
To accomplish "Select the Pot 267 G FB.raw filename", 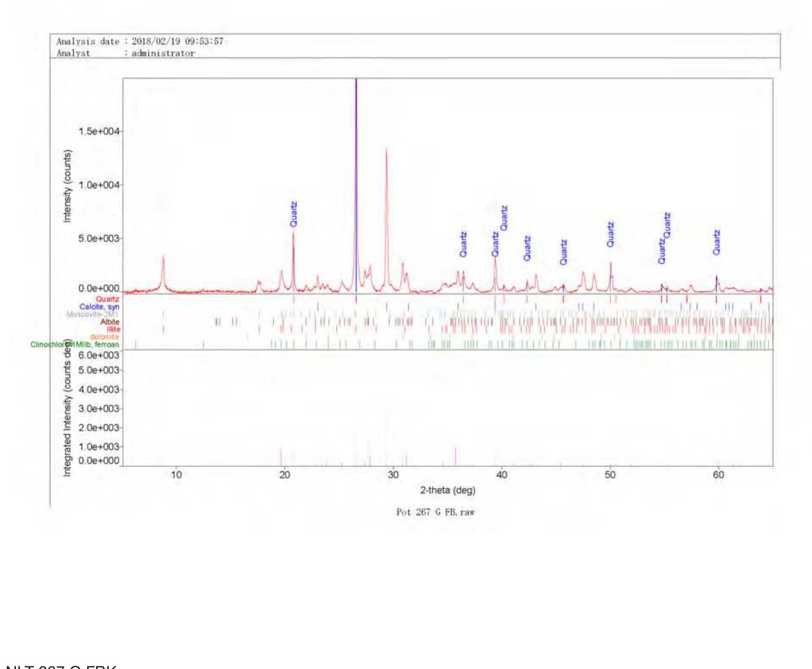I will [x=435, y=512].
